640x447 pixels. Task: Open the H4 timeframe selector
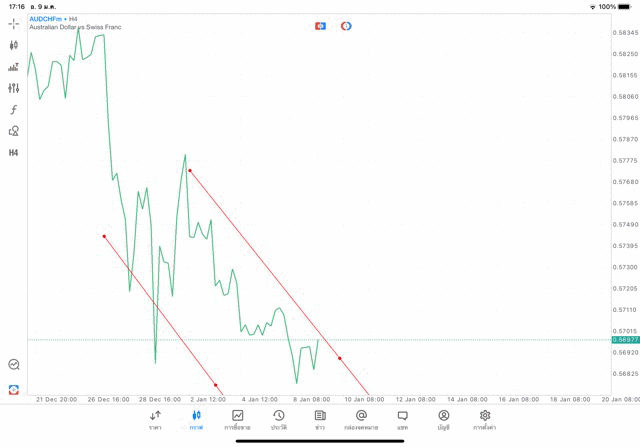[x=13, y=153]
